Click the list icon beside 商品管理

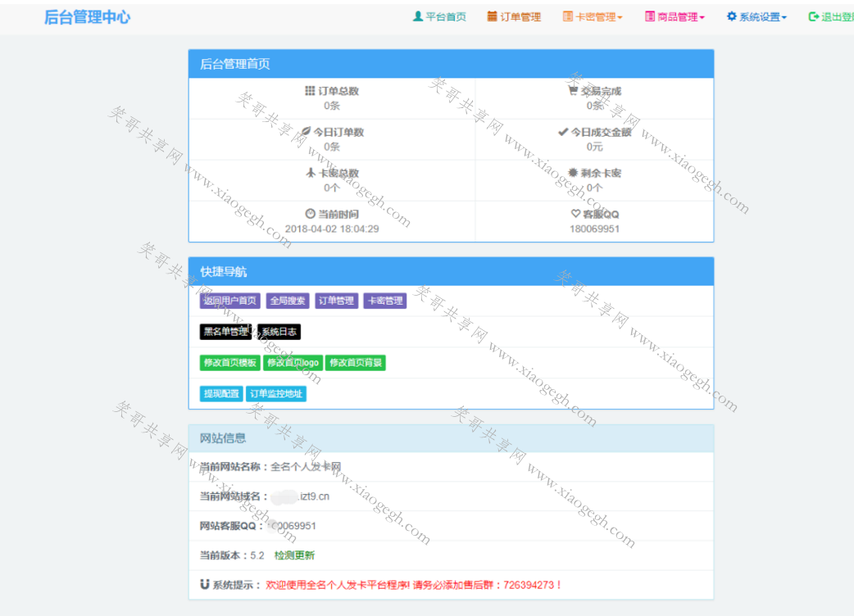click(650, 16)
